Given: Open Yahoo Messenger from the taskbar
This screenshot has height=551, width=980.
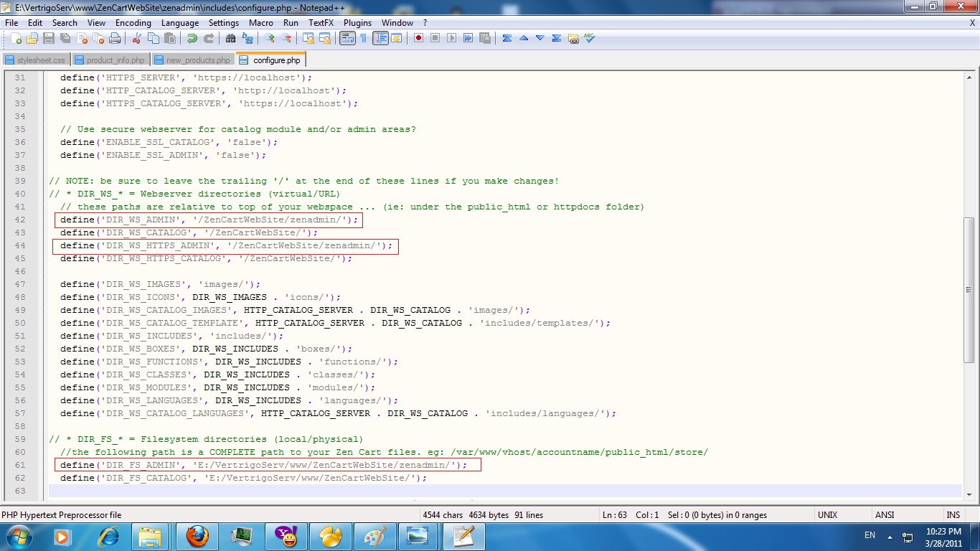Looking at the screenshot, I should point(285,536).
